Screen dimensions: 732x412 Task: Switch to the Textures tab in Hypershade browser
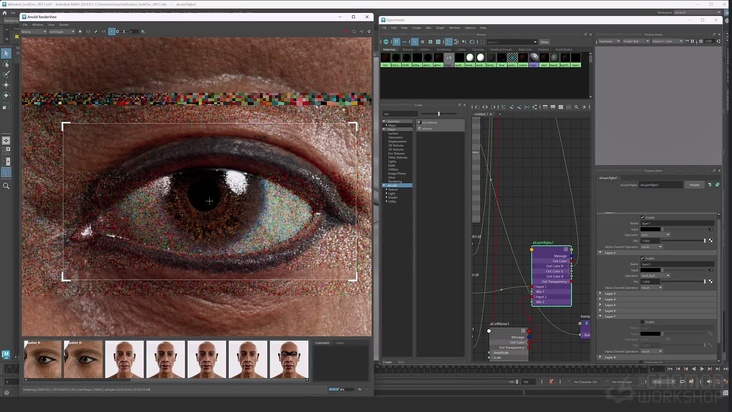click(x=408, y=49)
